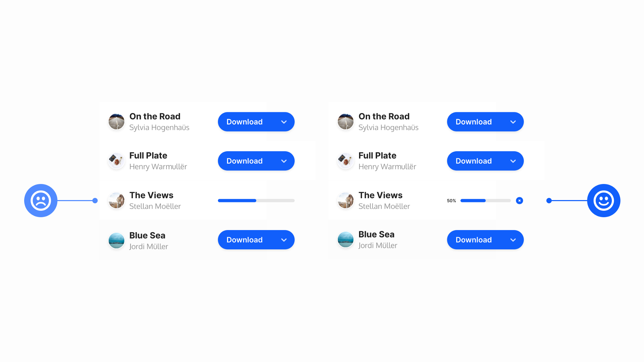Click the circular avatar for 'Blue Sea' left
Image resolution: width=644 pixels, height=362 pixels.
pyautogui.click(x=116, y=240)
